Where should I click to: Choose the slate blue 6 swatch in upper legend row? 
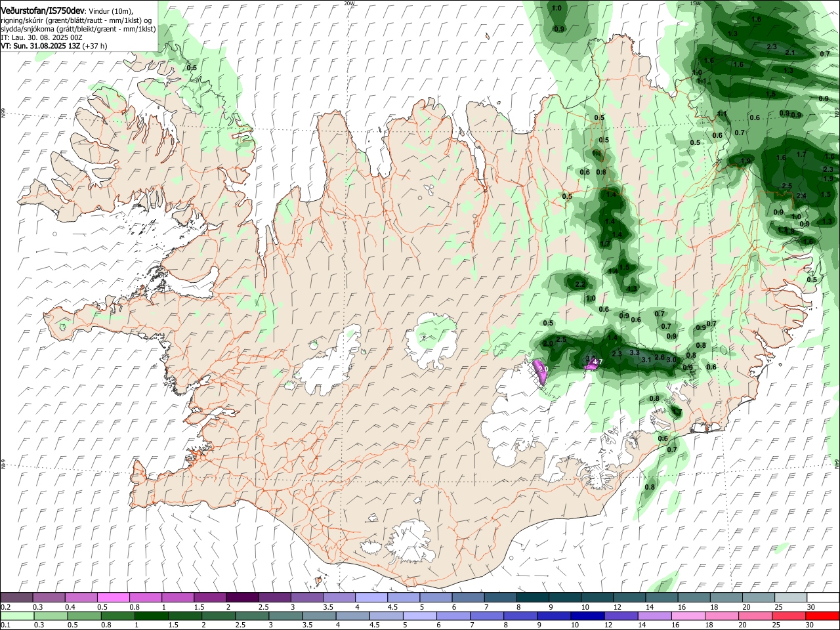click(467, 597)
